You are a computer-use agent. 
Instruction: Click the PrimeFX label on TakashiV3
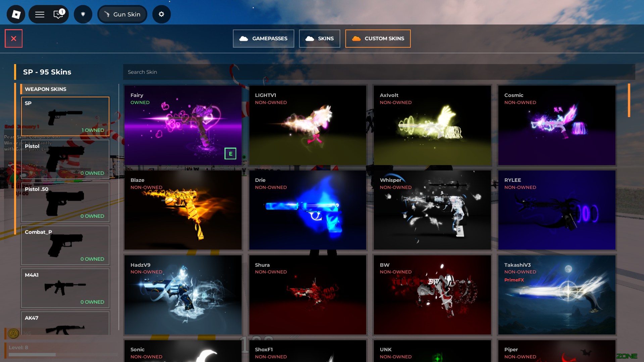(514, 280)
